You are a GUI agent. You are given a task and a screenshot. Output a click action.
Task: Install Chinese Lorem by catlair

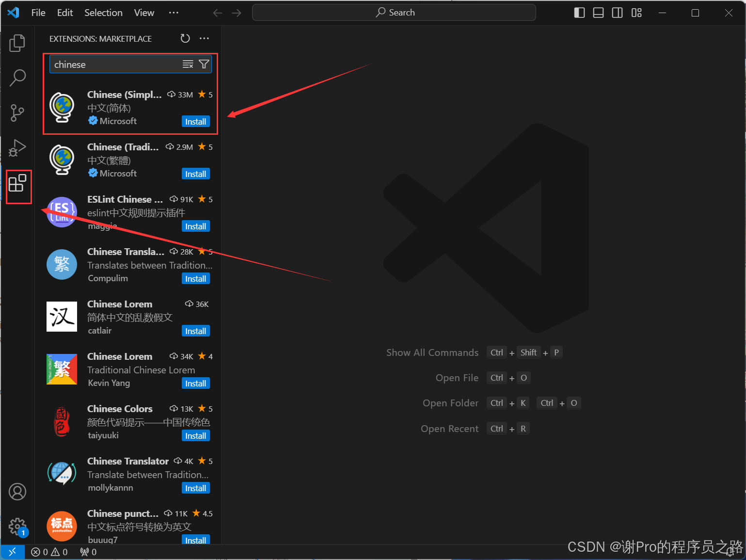coord(196,331)
